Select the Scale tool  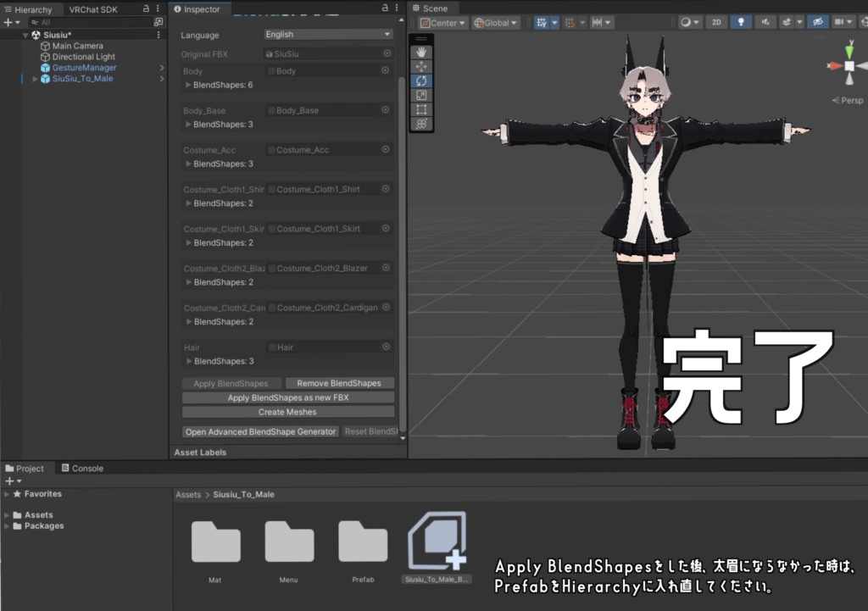(421, 95)
